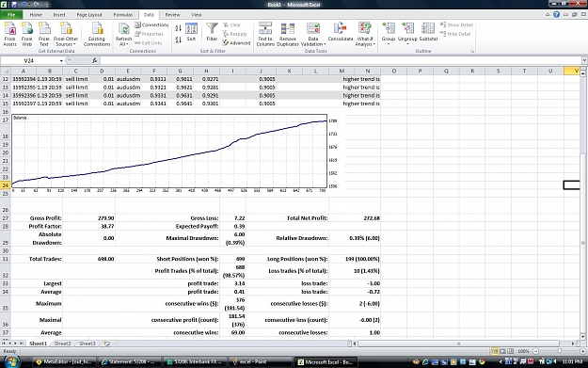The width and height of the screenshot is (588, 368).
Task: Open the Name Box dropdown arrow
Action: pos(61,60)
